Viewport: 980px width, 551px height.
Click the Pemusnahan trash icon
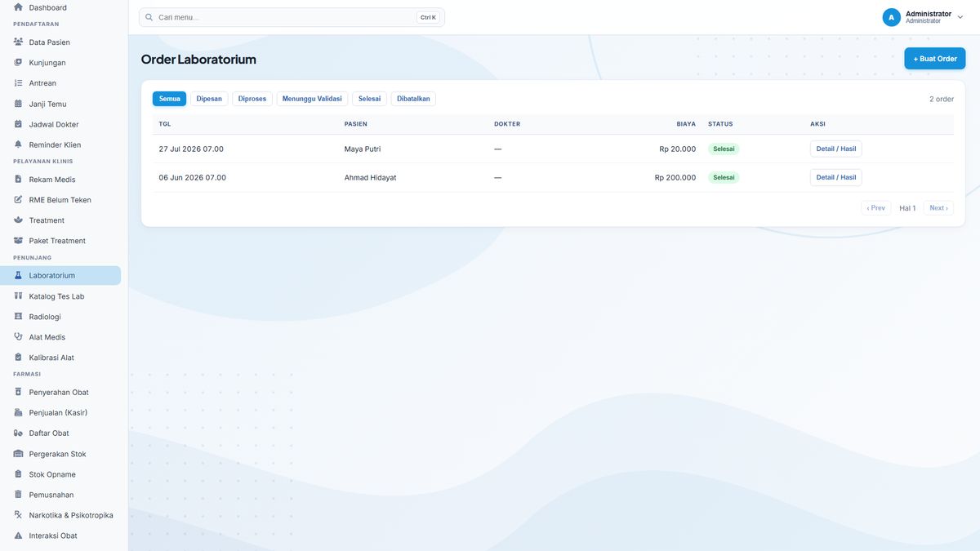click(18, 494)
